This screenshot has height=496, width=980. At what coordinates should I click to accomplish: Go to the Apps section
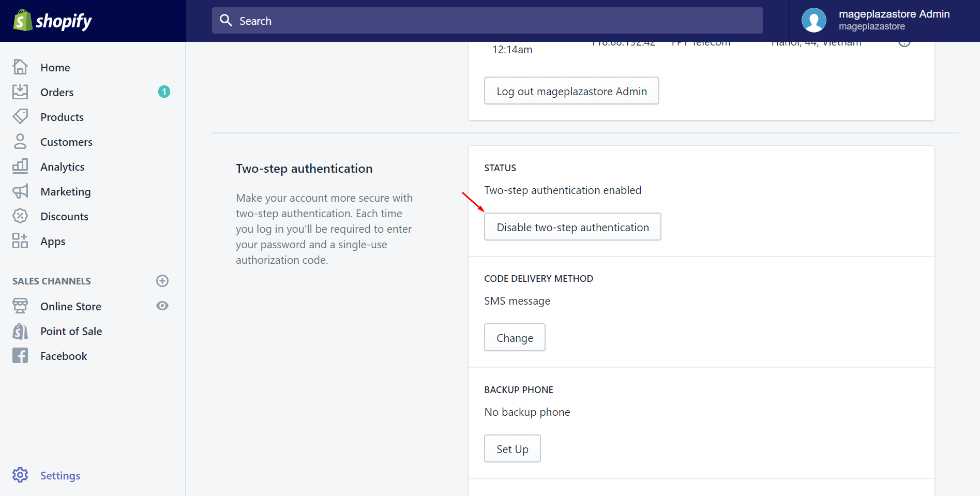pyautogui.click(x=53, y=242)
